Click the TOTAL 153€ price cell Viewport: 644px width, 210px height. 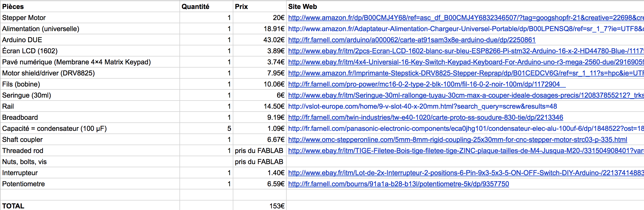pyautogui.click(x=259, y=206)
